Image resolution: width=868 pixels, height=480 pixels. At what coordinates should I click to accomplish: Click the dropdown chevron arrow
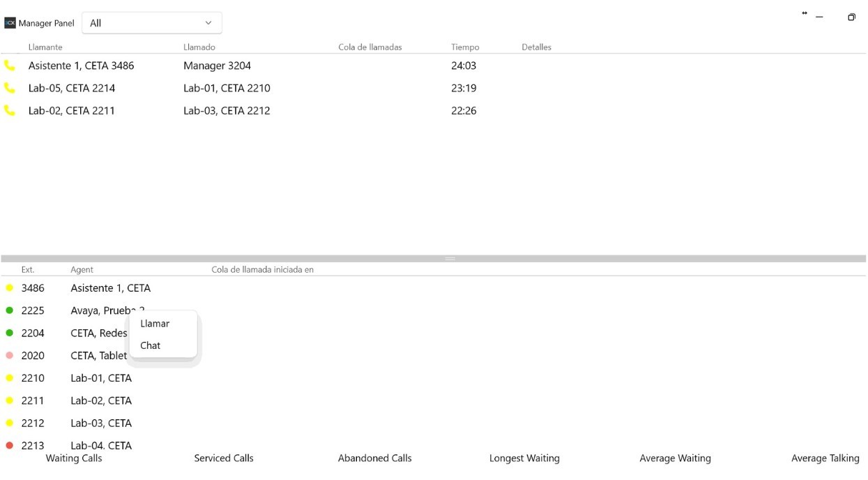point(208,23)
